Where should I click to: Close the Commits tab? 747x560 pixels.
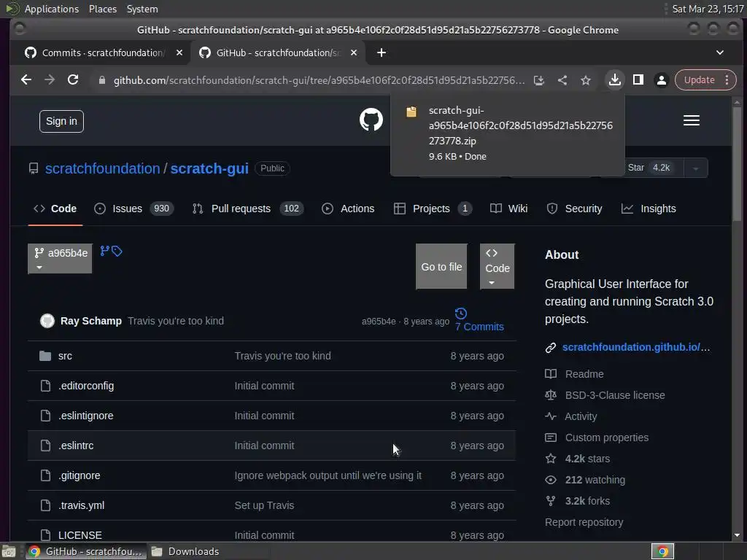click(x=179, y=52)
